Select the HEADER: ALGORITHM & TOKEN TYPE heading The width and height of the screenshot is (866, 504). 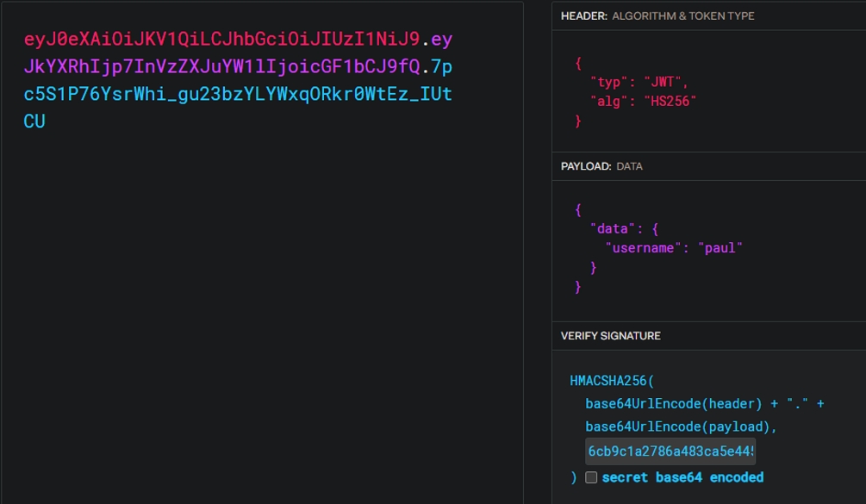[657, 16]
